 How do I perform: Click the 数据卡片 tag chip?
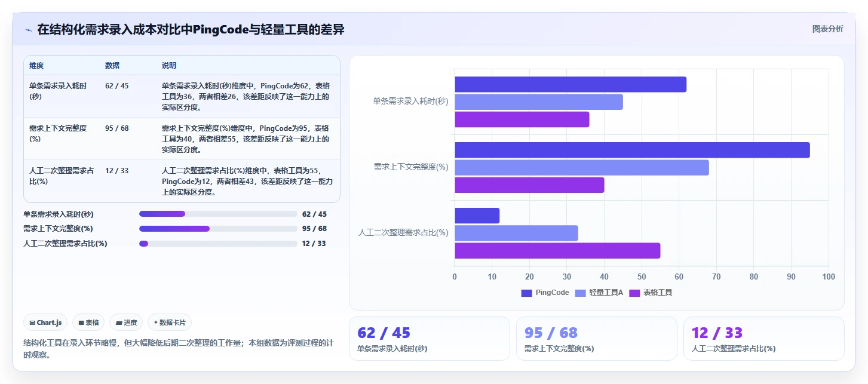coord(170,322)
